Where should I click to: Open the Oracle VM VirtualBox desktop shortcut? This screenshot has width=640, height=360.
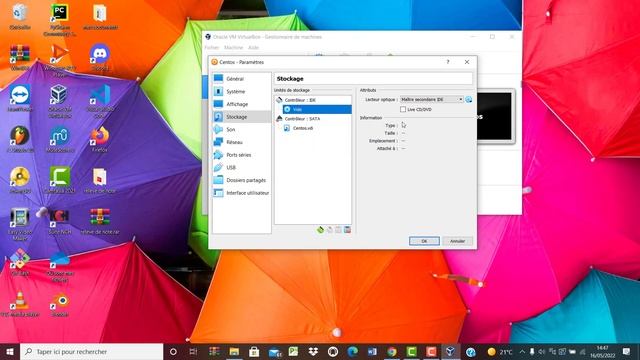[60, 101]
